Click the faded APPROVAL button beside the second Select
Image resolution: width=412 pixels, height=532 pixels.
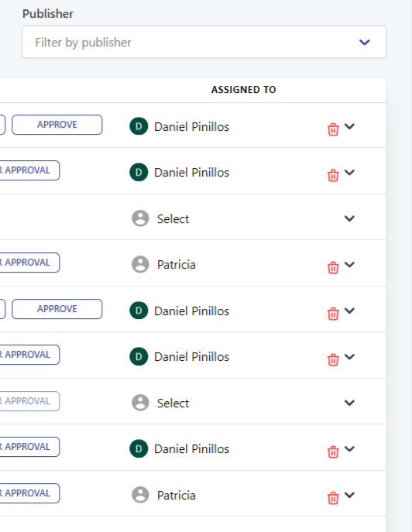[x=29, y=401]
